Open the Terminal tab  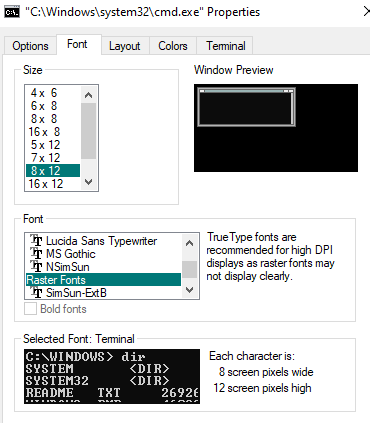click(x=226, y=46)
